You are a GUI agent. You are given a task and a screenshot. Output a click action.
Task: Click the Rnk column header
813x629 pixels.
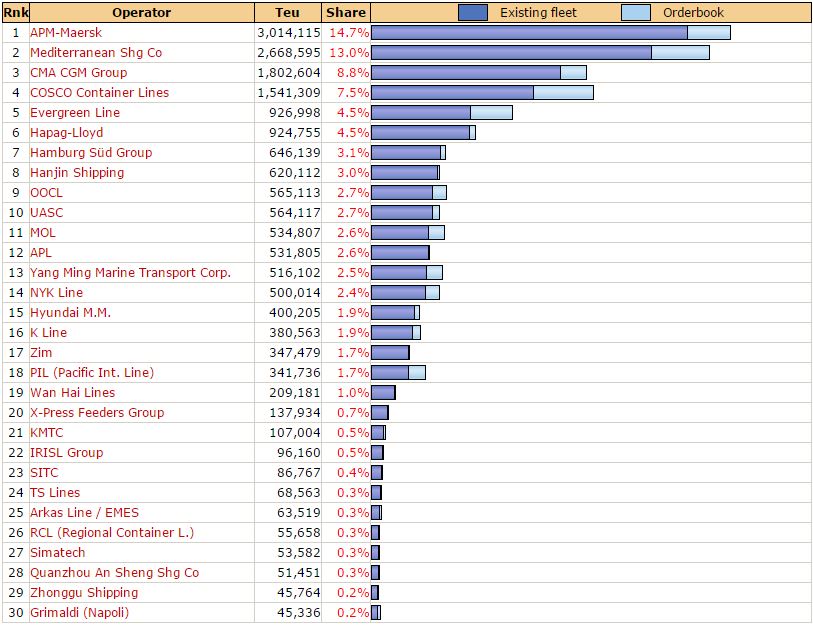point(16,13)
